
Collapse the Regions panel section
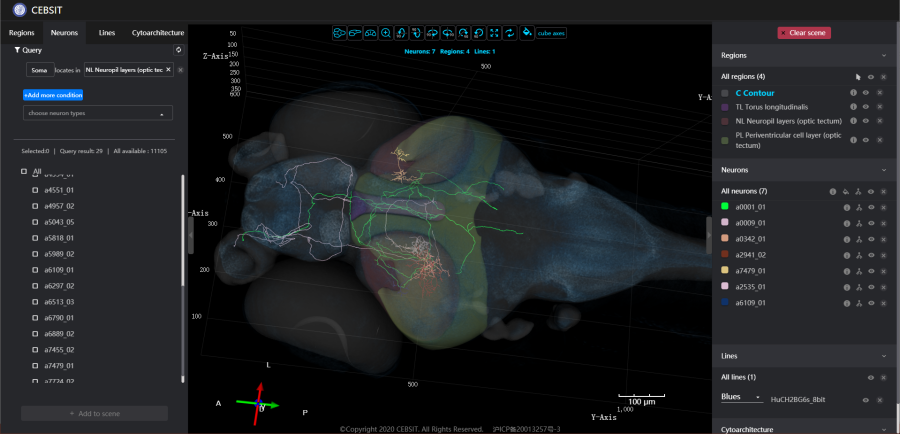tap(884, 56)
